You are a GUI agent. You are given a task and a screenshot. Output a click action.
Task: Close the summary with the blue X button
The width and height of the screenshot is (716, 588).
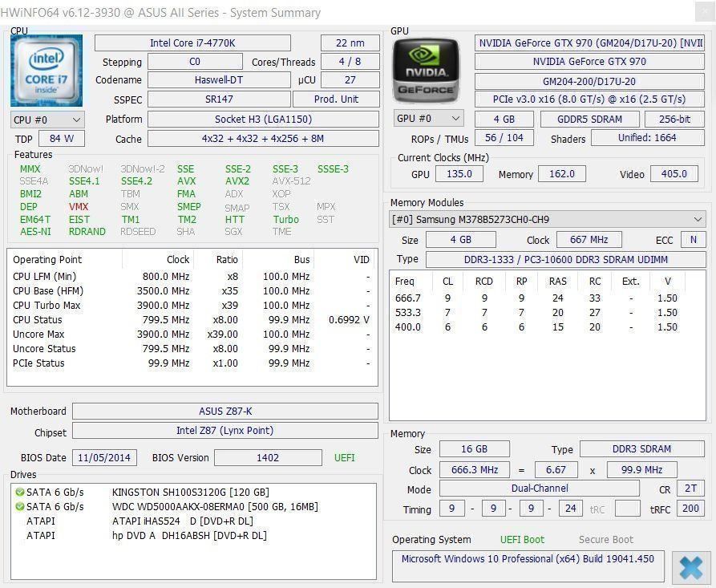[x=691, y=567]
